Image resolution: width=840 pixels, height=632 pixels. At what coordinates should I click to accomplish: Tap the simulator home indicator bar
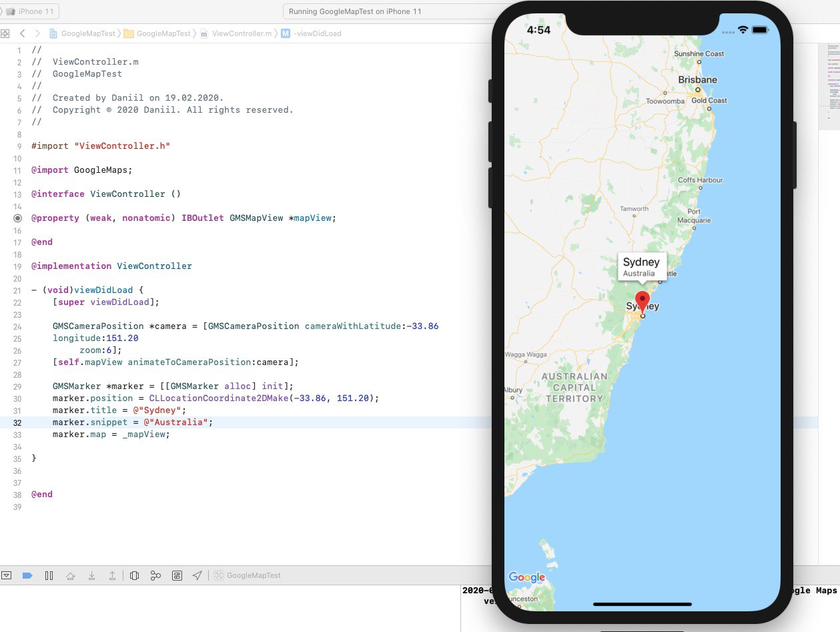click(x=642, y=604)
